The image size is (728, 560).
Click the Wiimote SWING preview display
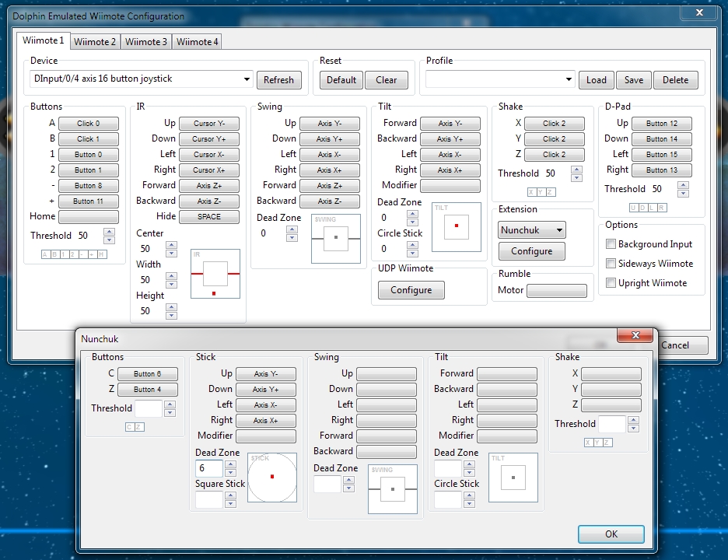pyautogui.click(x=336, y=239)
